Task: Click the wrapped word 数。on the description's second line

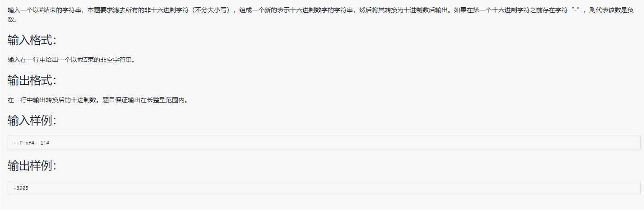Action: 13,20
